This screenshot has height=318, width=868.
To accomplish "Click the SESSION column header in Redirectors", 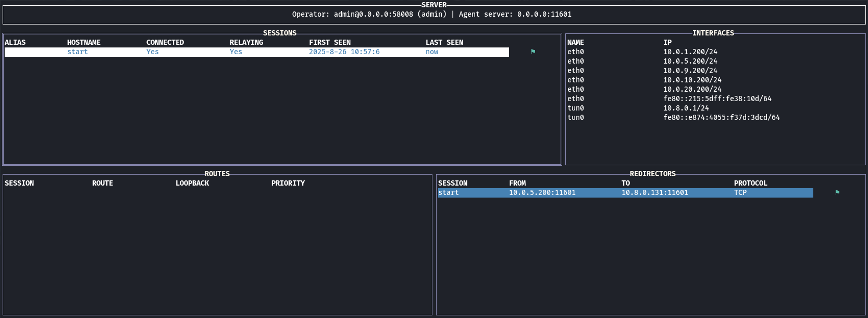I will coord(453,184).
